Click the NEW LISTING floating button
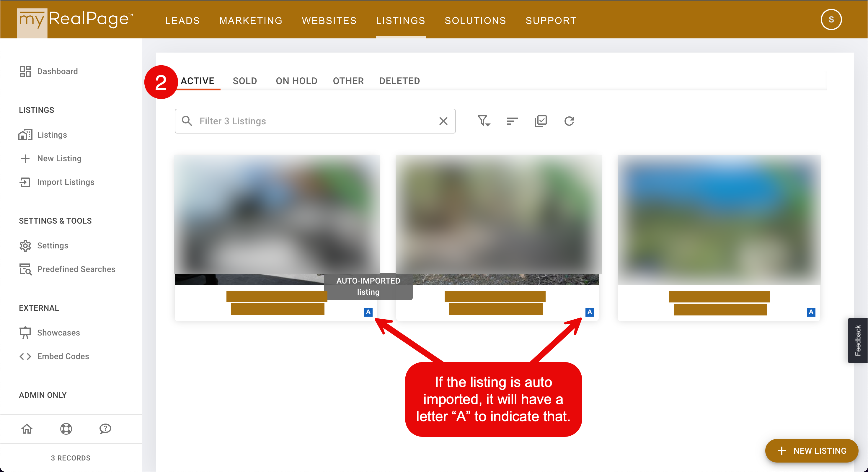The width and height of the screenshot is (868, 472). (811, 451)
